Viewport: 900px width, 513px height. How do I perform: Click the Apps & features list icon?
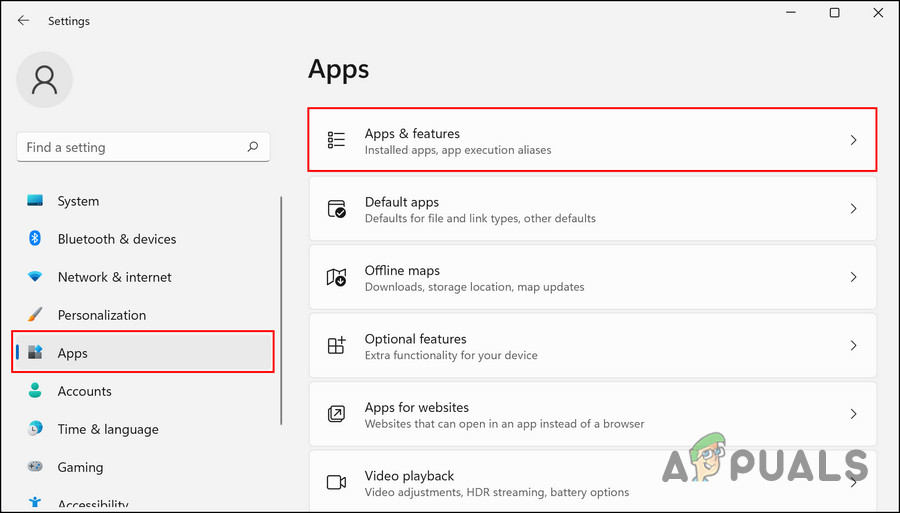(336, 140)
